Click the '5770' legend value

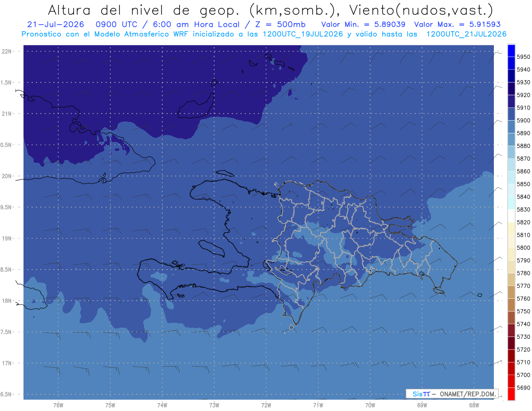point(524,286)
